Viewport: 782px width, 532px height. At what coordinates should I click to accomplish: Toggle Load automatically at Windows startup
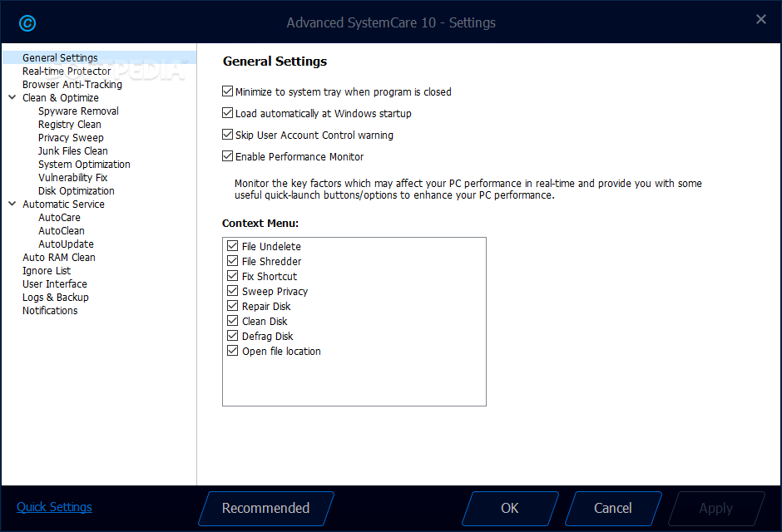[x=227, y=113]
